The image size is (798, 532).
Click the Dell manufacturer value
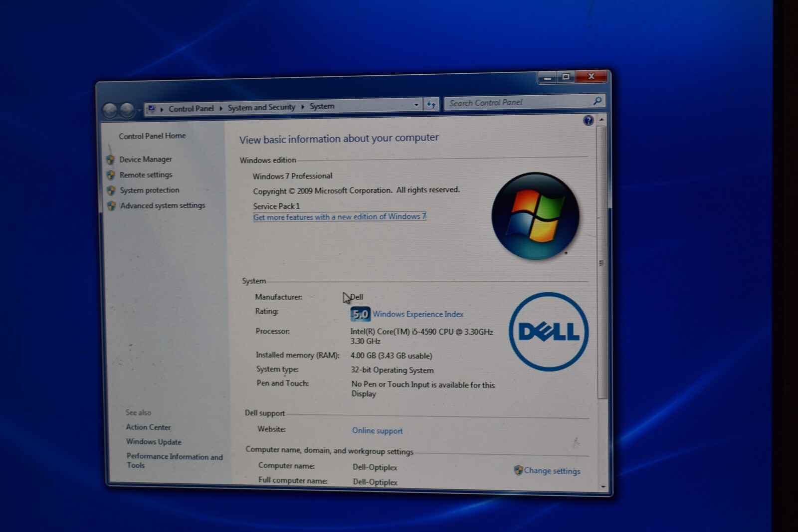coord(357,297)
